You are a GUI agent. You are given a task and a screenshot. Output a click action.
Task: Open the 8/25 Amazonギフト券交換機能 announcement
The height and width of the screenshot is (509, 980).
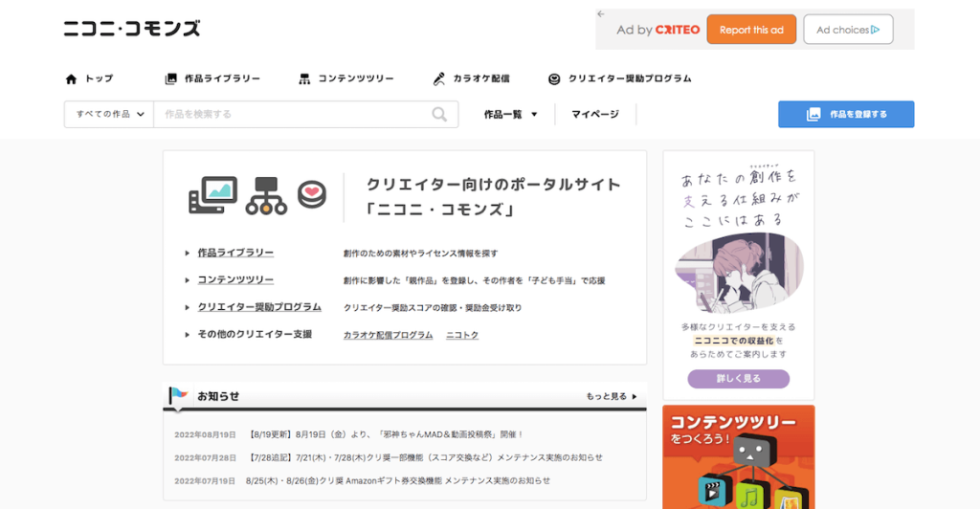(398, 481)
